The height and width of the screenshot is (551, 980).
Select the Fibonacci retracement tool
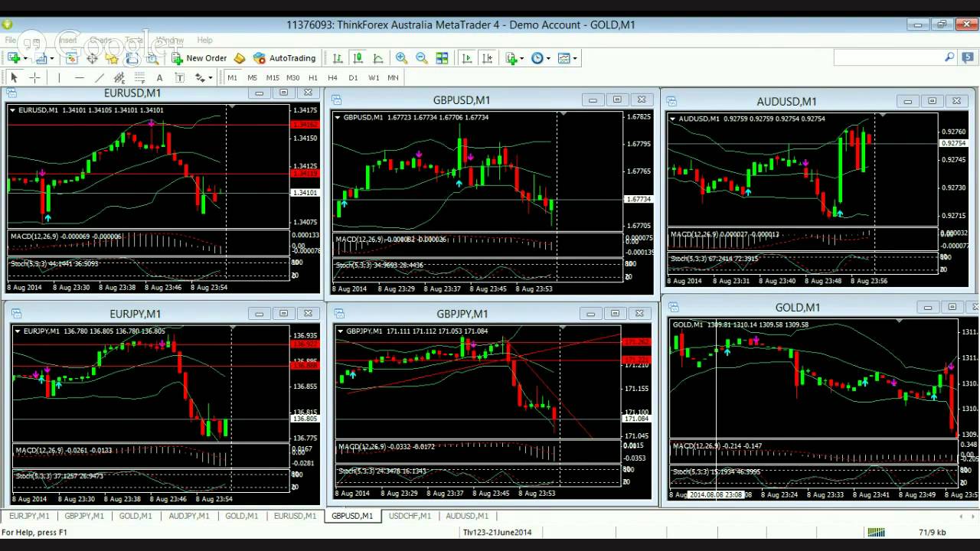point(139,77)
